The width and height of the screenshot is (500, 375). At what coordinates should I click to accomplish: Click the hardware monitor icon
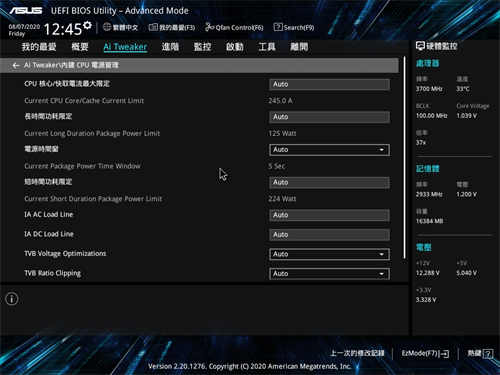[x=420, y=46]
